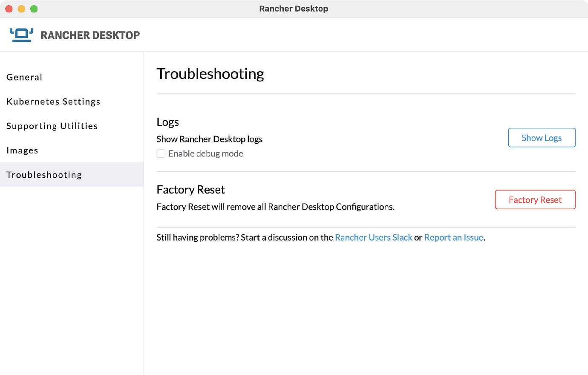Switch to the Images section
Screen dimensions: 588x375
click(x=22, y=150)
